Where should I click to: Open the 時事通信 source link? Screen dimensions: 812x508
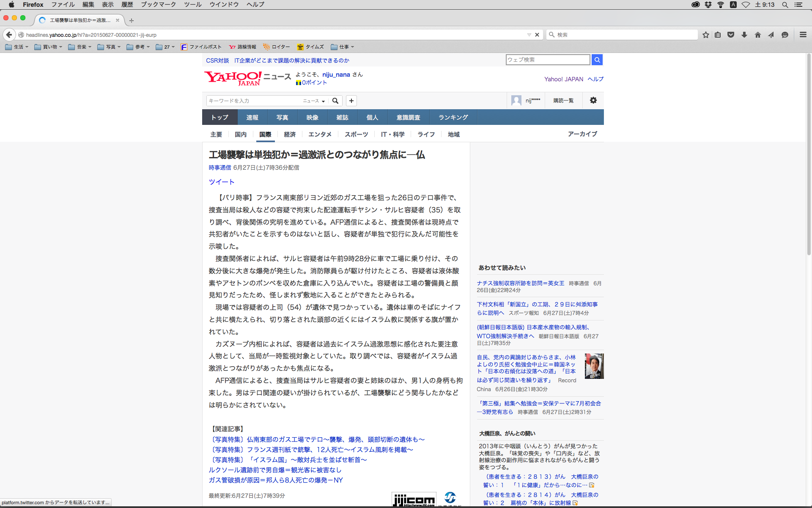(x=220, y=168)
